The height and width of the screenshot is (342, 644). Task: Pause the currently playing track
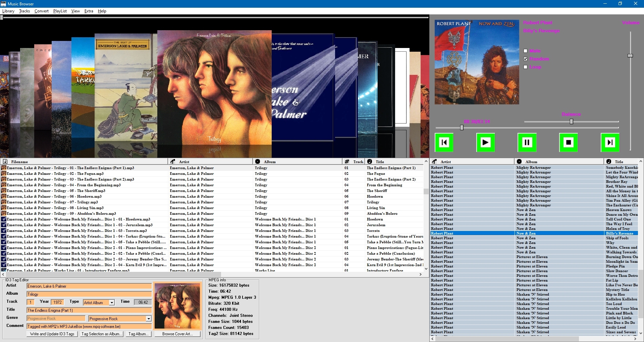pyautogui.click(x=527, y=142)
